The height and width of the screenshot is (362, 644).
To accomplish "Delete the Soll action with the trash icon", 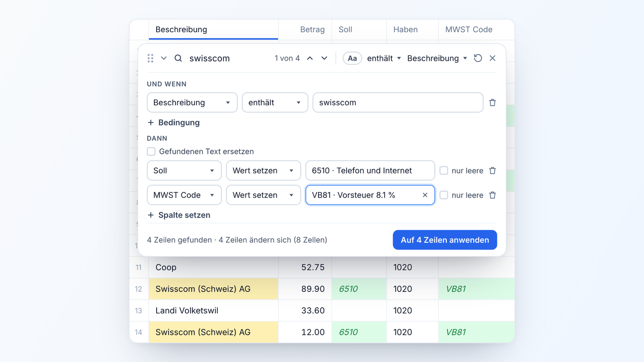I will tap(492, 170).
